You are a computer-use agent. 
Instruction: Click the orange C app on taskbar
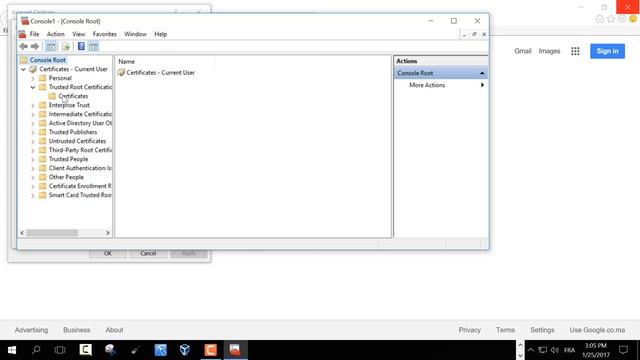point(210,350)
